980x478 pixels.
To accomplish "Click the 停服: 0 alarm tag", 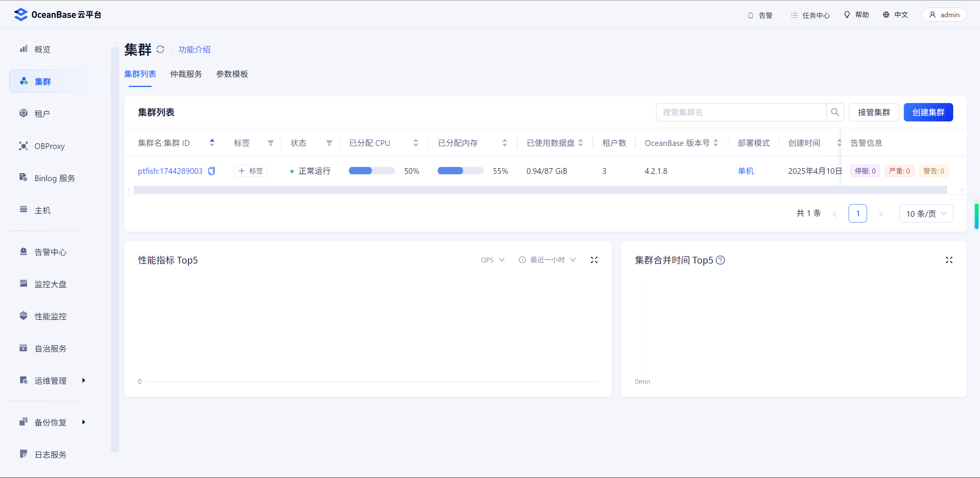I will [865, 171].
